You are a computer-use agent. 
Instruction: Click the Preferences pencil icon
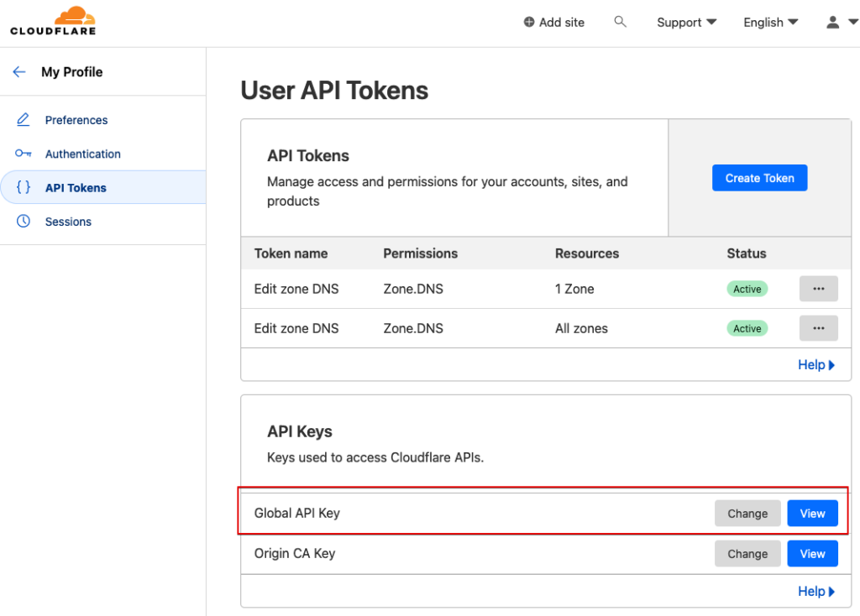(23, 119)
